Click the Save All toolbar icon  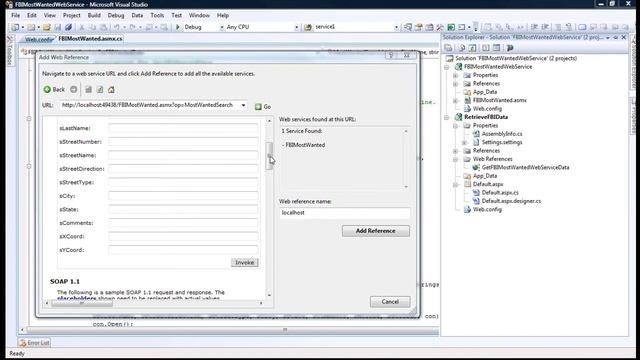click(x=68, y=27)
